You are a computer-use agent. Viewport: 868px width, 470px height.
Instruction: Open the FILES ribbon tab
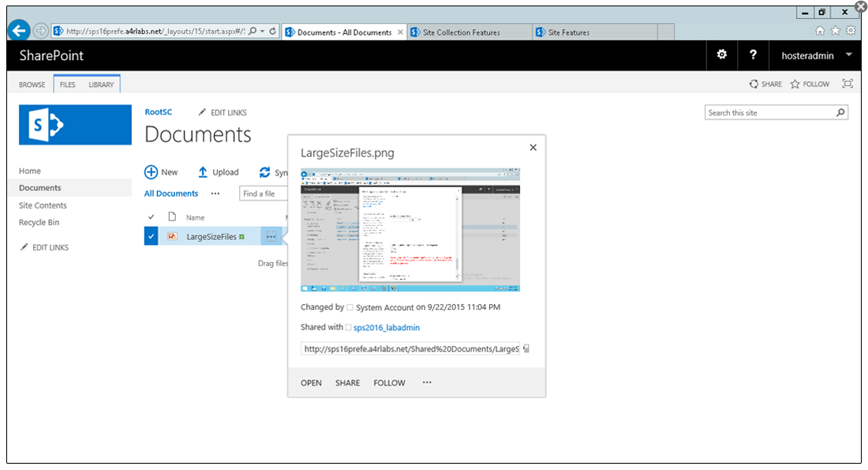pos(68,85)
